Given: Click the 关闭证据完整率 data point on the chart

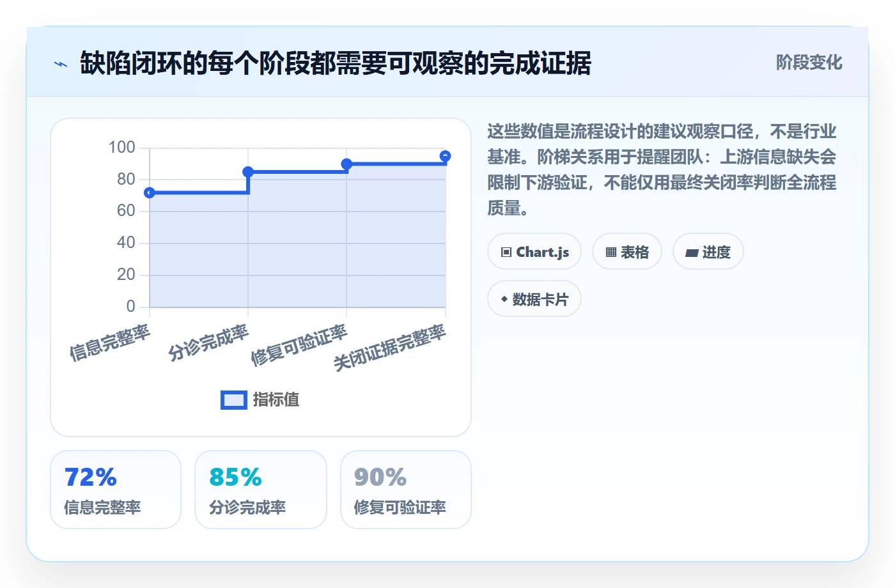Looking at the screenshot, I should tap(446, 156).
